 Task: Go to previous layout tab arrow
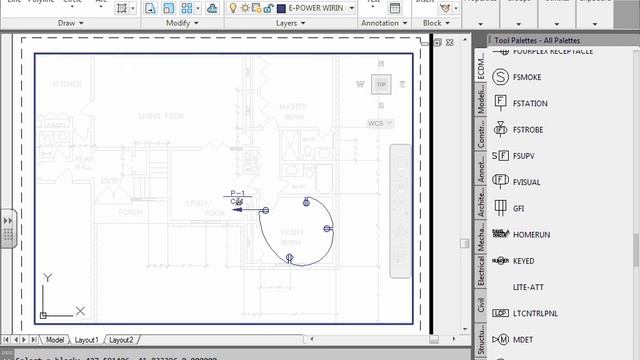pyautogui.click(x=16, y=340)
